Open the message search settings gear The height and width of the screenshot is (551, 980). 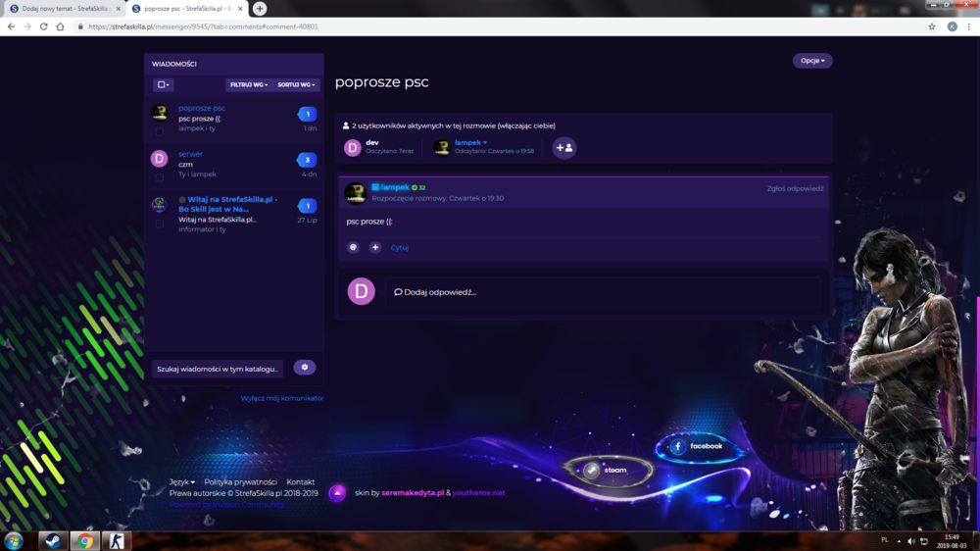click(305, 368)
